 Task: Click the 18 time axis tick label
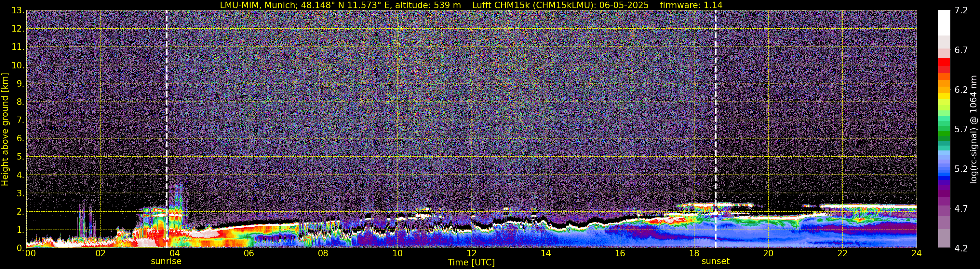[x=694, y=253]
